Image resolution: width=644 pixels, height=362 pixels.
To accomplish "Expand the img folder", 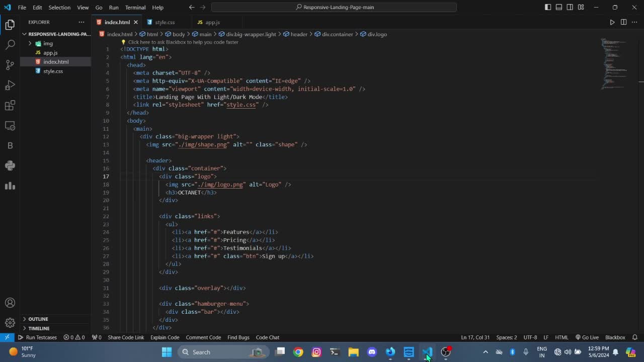I will 48,43.
